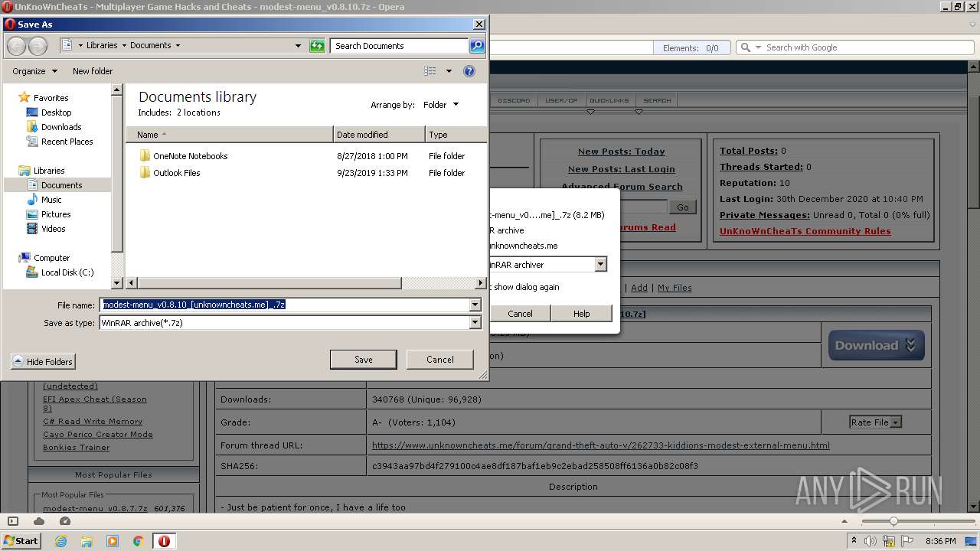Open New Posts: Last Login link
Viewport: 980px width, 551px height.
tap(621, 169)
